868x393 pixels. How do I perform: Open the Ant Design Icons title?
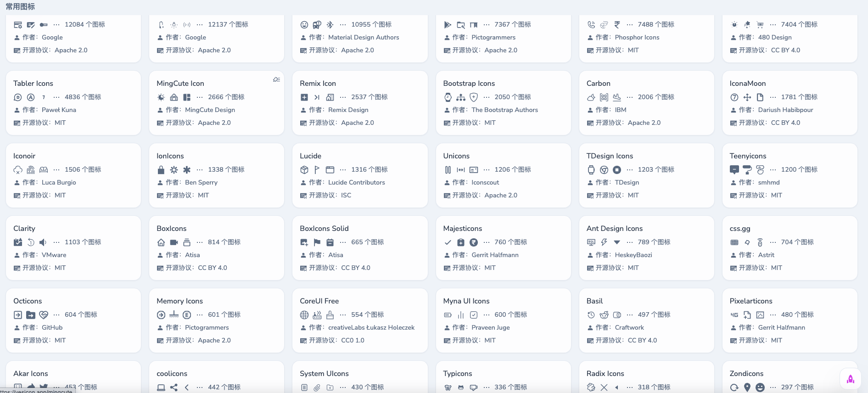point(614,229)
